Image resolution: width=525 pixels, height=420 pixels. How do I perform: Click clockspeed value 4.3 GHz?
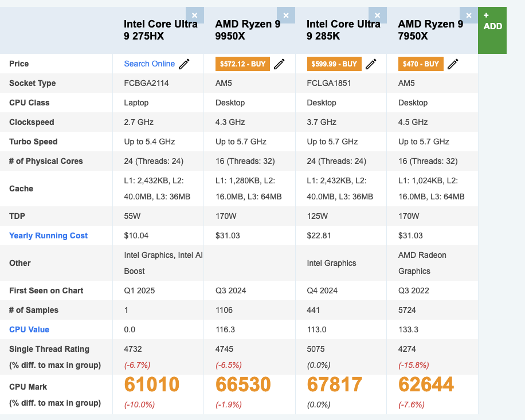click(230, 122)
